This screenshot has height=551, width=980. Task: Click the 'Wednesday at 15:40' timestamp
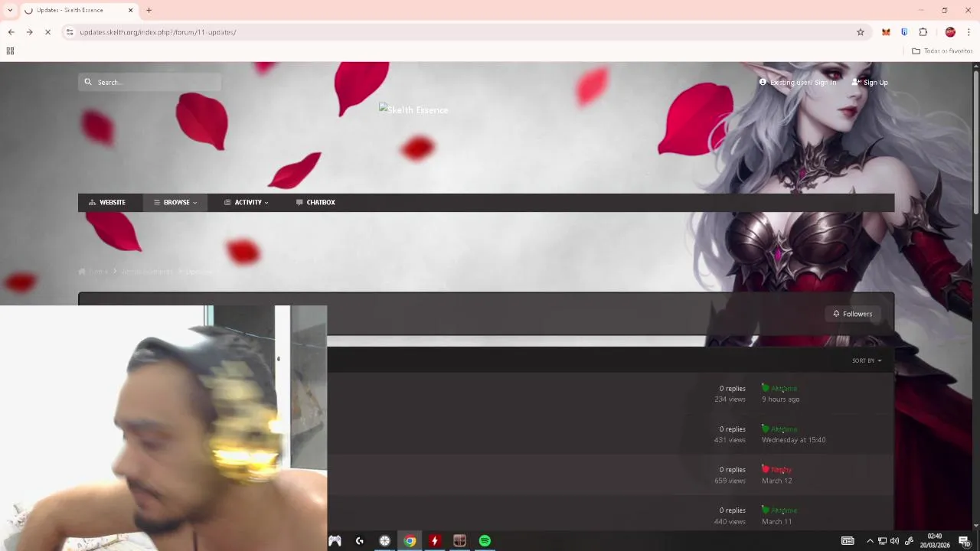click(793, 439)
